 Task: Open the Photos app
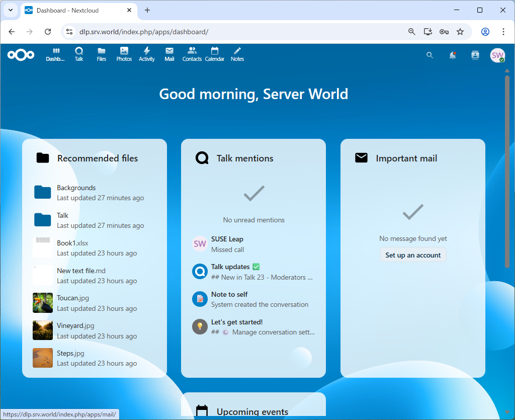pos(124,54)
